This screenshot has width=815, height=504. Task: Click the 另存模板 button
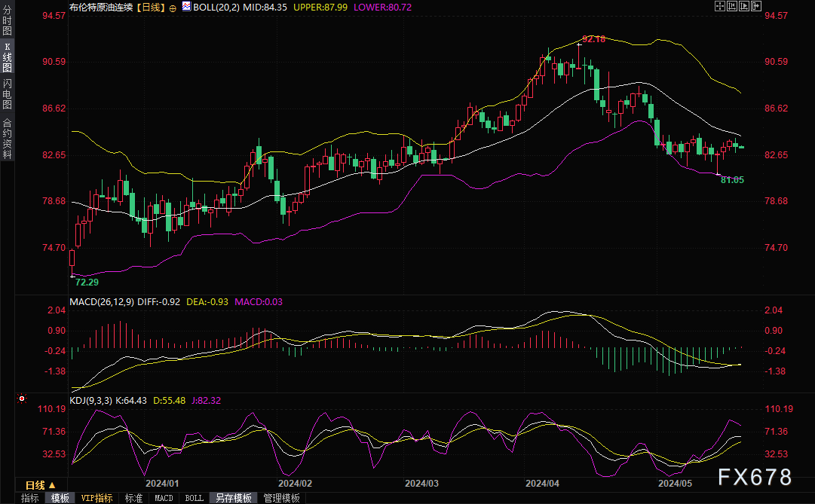point(233,498)
